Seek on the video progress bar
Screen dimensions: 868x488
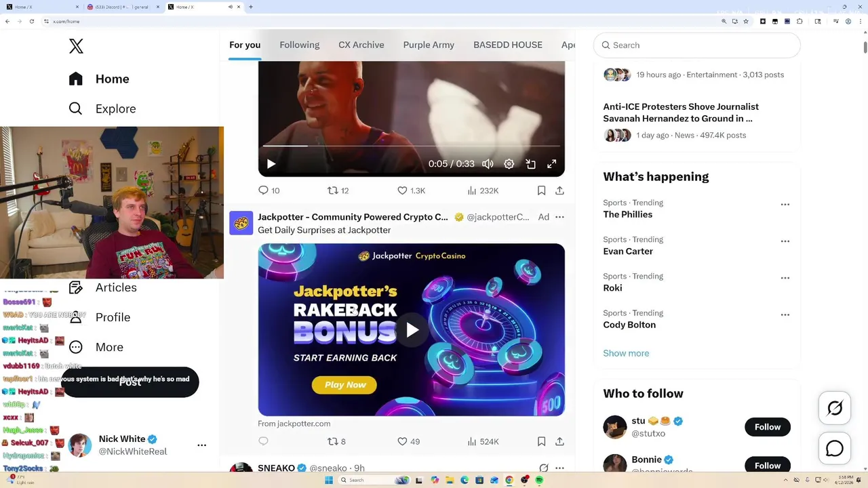[x=411, y=146]
